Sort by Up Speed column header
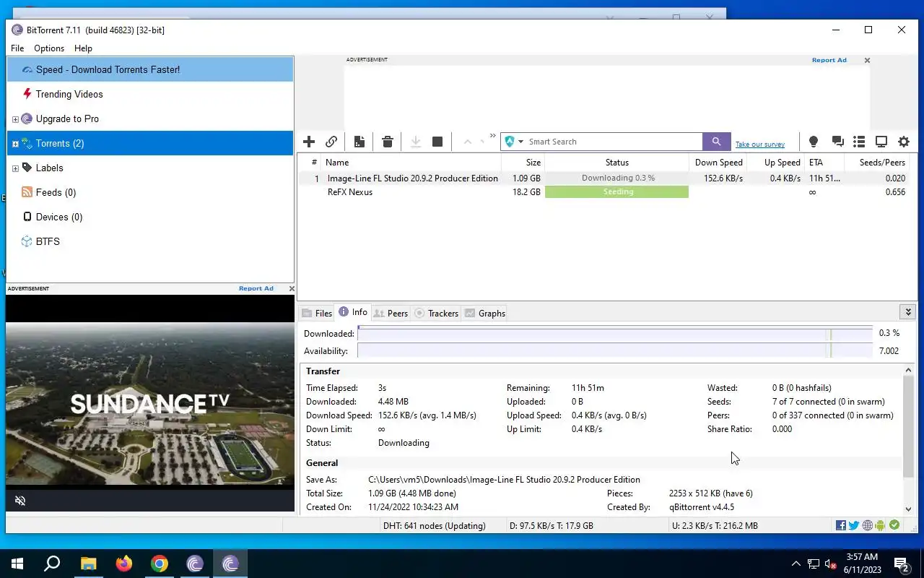The image size is (924, 578). [x=776, y=163]
